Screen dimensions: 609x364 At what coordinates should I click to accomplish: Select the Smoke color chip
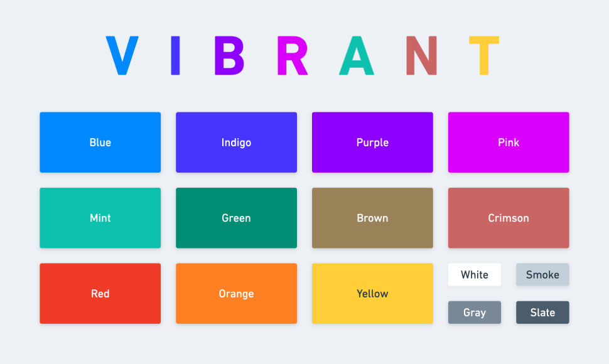point(542,274)
